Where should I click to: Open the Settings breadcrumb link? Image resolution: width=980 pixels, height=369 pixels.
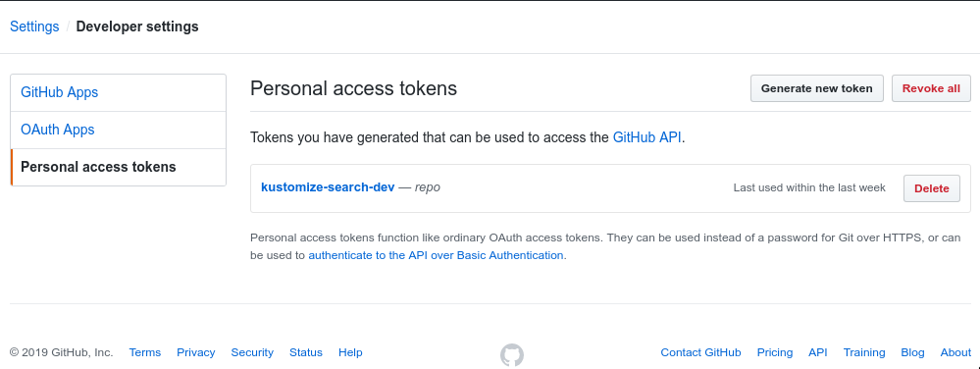coord(34,26)
